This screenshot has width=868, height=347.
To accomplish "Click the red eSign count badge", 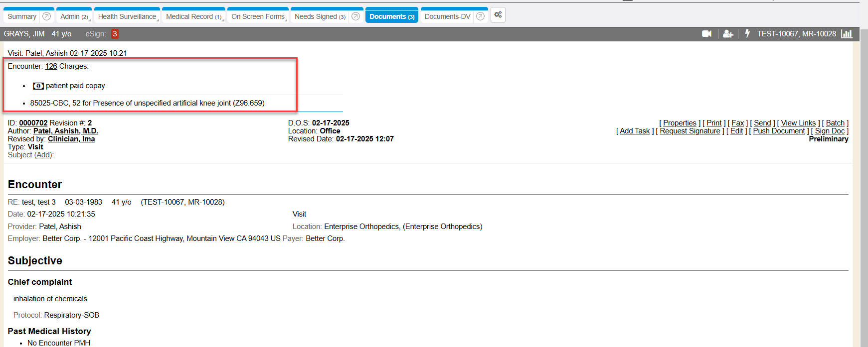I will coord(115,34).
